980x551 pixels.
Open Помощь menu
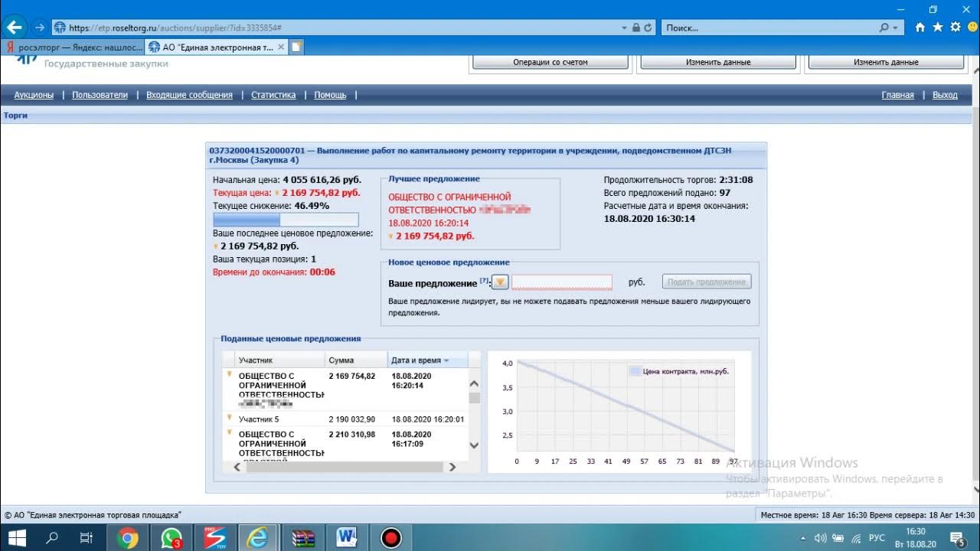tap(330, 95)
